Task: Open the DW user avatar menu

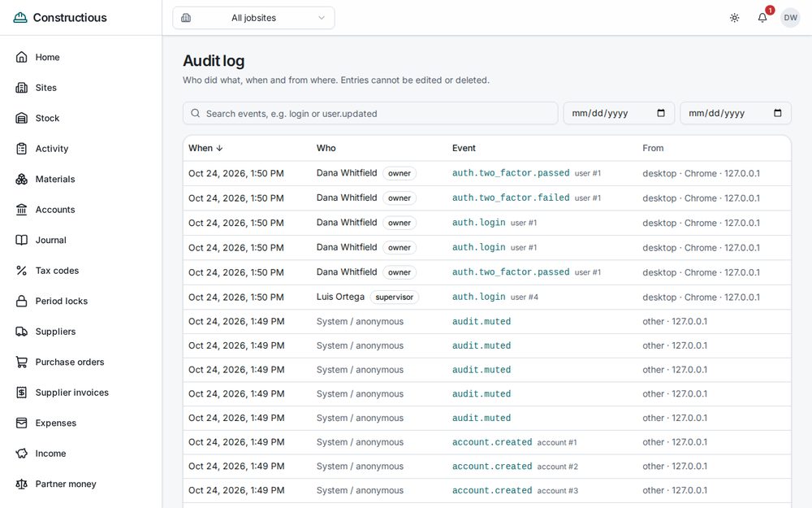Action: coord(790,18)
